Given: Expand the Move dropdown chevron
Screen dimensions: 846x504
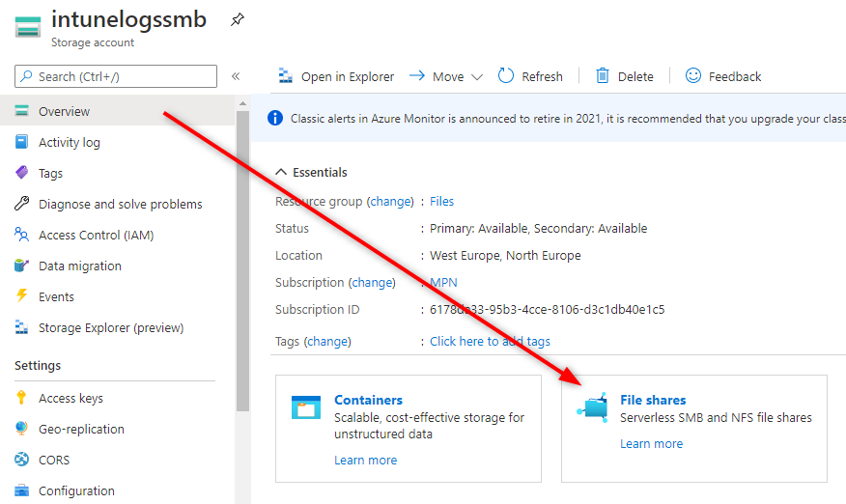Looking at the screenshot, I should tap(477, 76).
